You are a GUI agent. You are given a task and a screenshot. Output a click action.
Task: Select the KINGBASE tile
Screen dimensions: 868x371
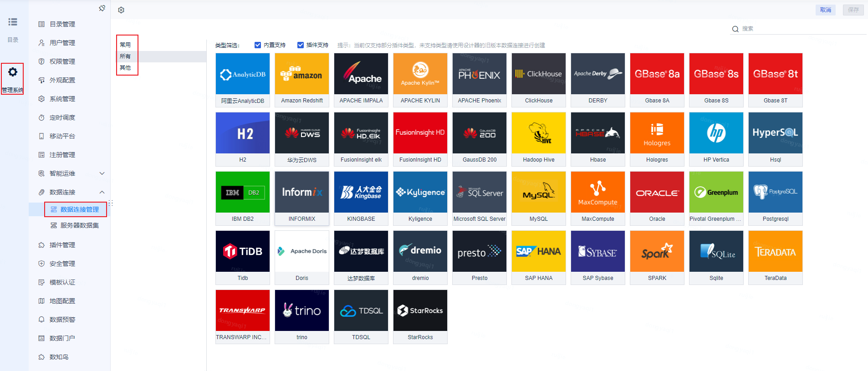[361, 198]
